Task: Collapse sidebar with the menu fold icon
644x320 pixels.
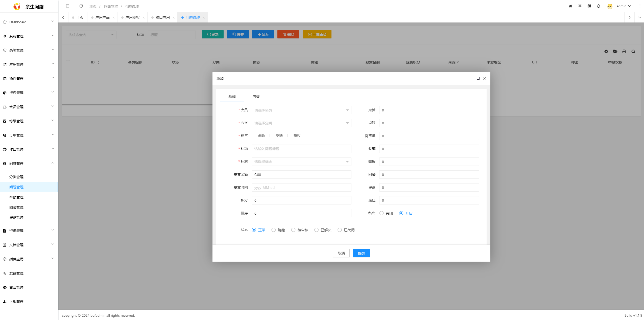Action: coord(67,6)
